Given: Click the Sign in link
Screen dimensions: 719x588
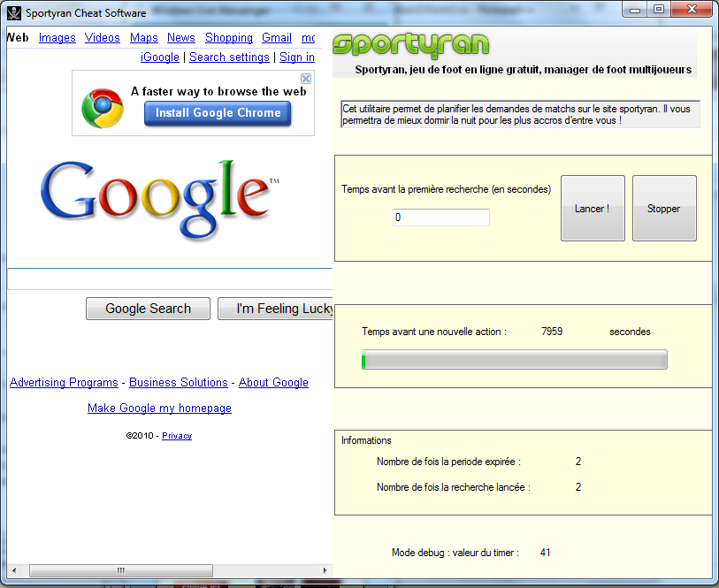Looking at the screenshot, I should [x=296, y=57].
